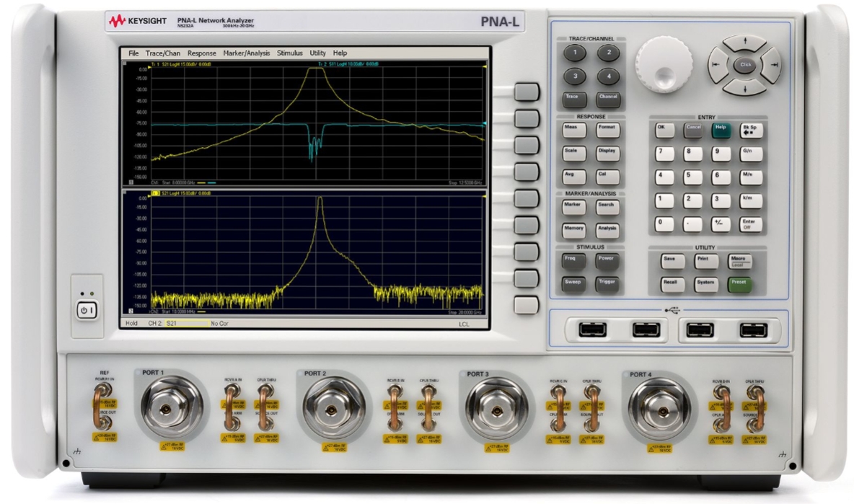Tap numeric keypad 6
Image resolution: width=854 pixels, height=504 pixels.
click(721, 177)
